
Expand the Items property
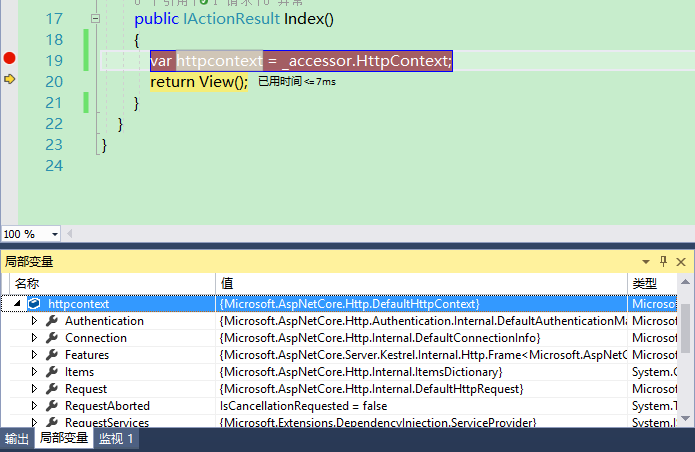point(34,371)
